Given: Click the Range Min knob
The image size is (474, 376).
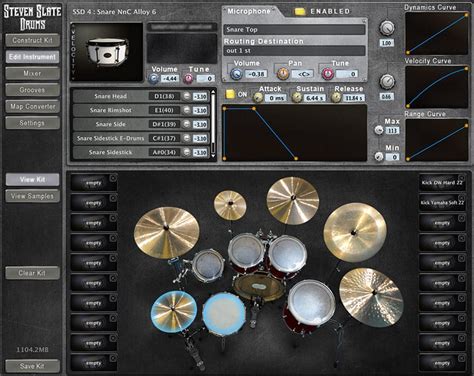Looking at the screenshot, I should click(379, 156).
